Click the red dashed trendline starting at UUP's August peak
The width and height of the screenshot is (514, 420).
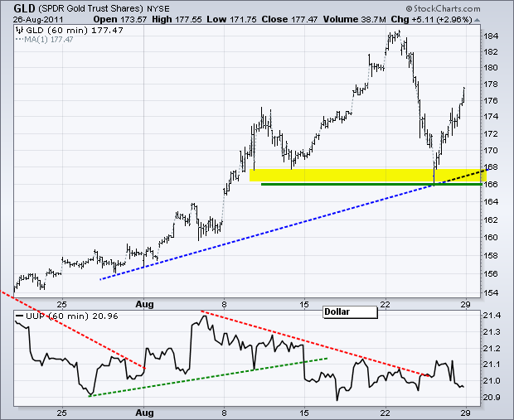tap(315, 343)
